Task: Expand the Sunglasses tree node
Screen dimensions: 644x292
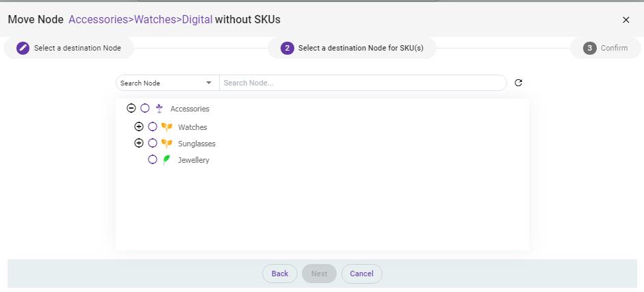Action: pyautogui.click(x=139, y=143)
